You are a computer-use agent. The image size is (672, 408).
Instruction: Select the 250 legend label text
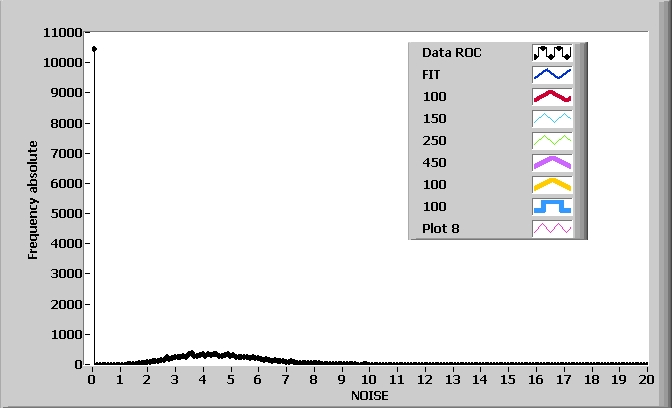click(x=434, y=140)
